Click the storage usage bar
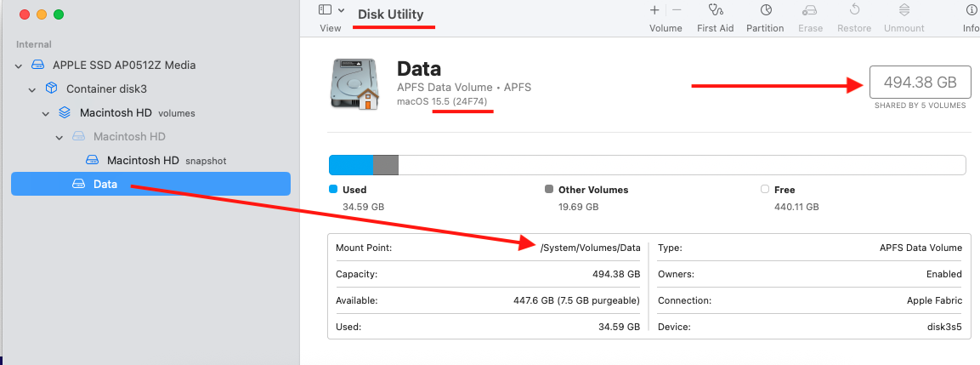Image resolution: width=980 pixels, height=365 pixels. (x=647, y=165)
